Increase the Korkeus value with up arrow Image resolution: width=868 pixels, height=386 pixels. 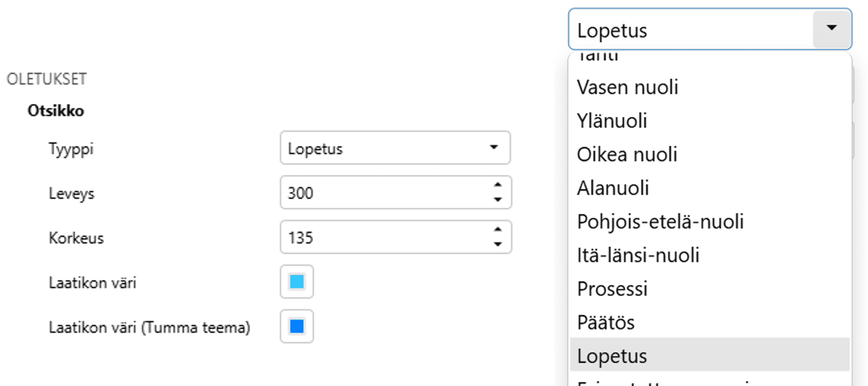point(498,230)
